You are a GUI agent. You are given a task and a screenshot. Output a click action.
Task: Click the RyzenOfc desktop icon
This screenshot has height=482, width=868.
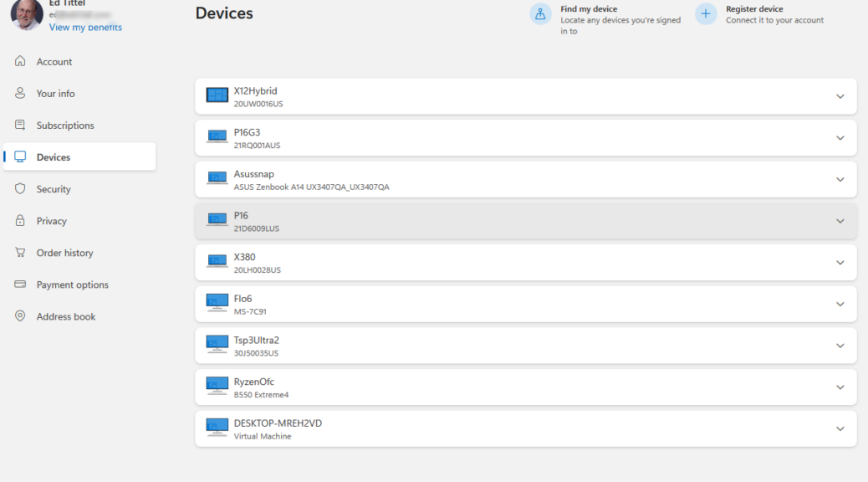pyautogui.click(x=217, y=386)
